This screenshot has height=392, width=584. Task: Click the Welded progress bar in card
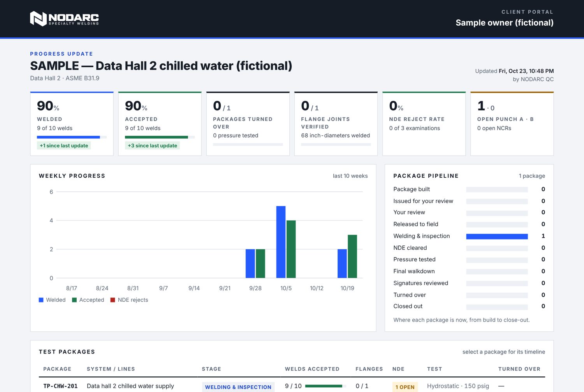click(72, 137)
